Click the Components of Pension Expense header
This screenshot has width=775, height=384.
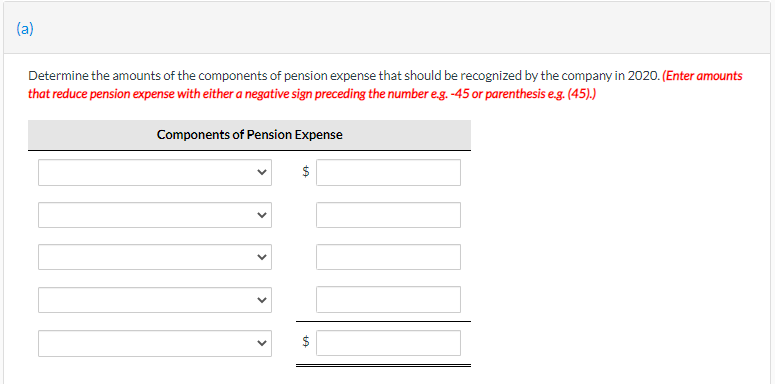250,135
